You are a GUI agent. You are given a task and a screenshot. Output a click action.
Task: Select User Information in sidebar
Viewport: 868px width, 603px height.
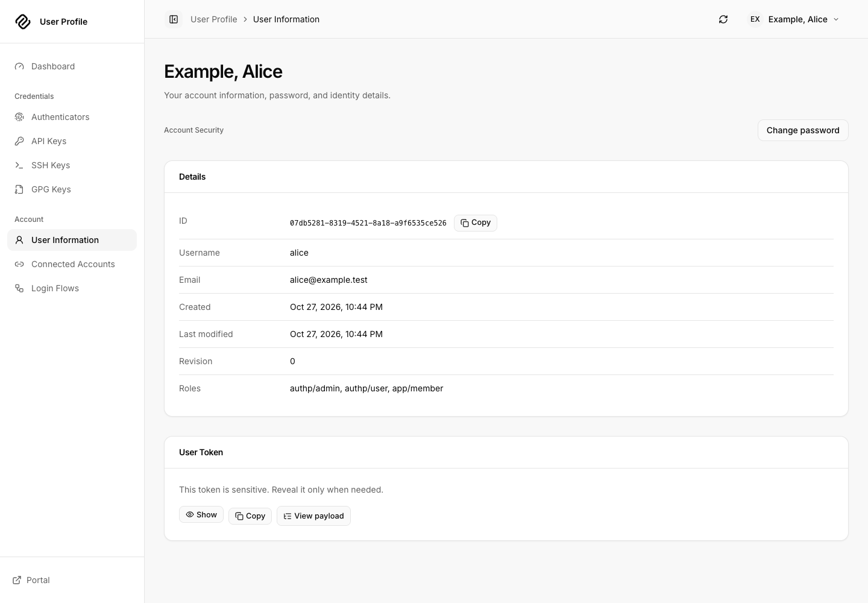[72, 240]
